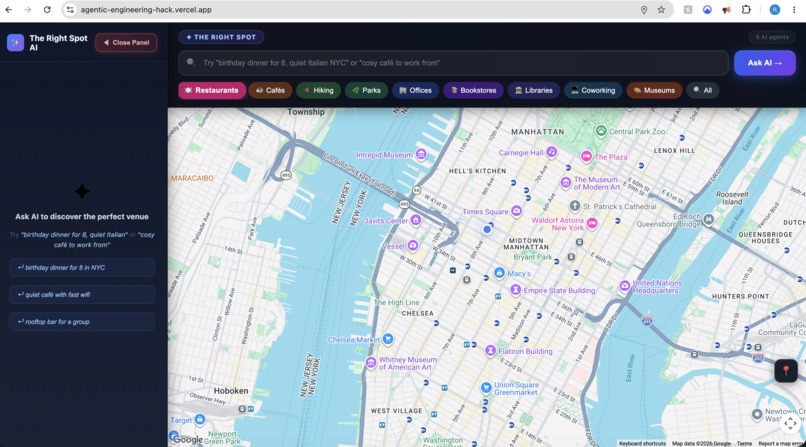
Task: Click the Intrepid Museum map marker
Action: click(x=421, y=154)
